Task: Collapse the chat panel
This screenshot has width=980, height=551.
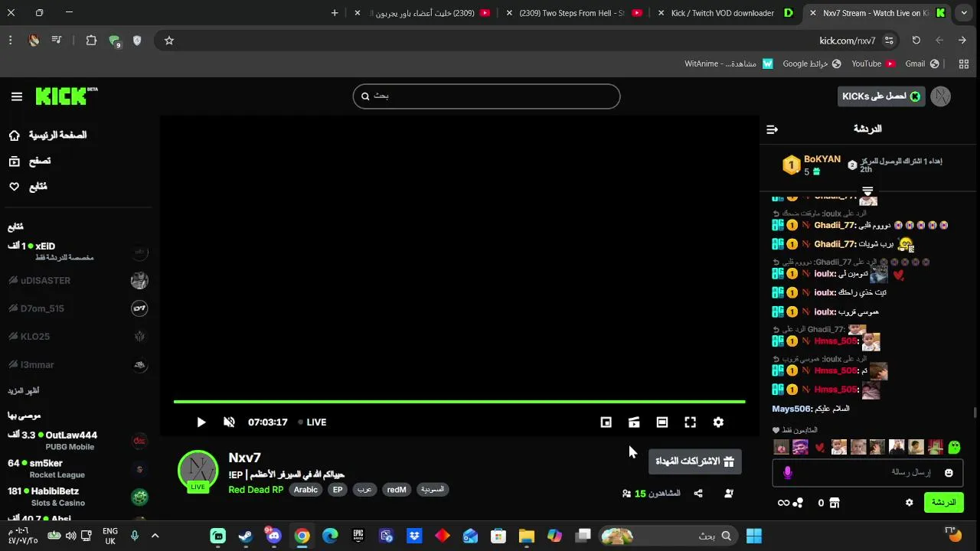Action: (772, 129)
